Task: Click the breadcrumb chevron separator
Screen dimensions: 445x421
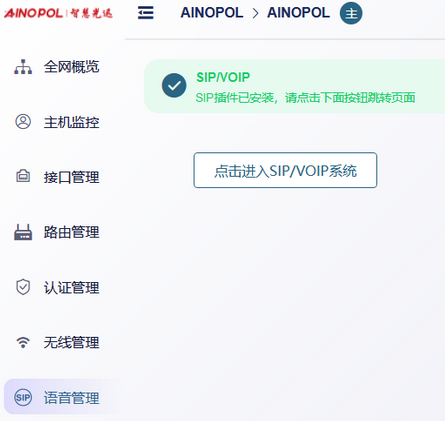Action: (255, 13)
